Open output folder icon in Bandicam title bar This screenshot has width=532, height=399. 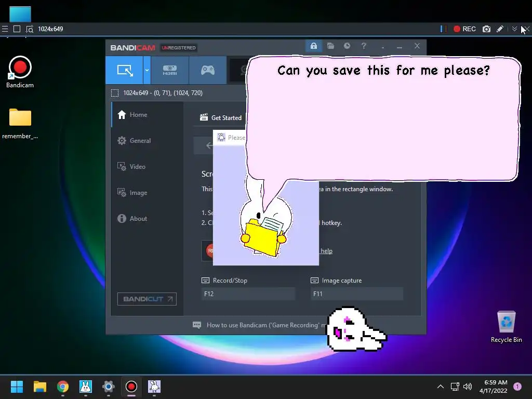(330, 46)
